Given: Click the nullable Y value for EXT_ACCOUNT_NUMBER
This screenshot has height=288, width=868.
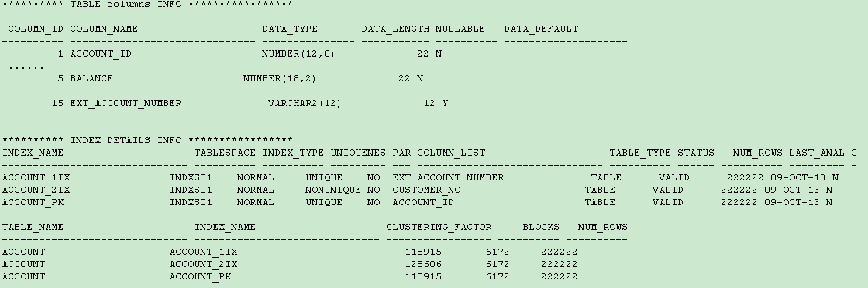Looking at the screenshot, I should coord(445,104).
